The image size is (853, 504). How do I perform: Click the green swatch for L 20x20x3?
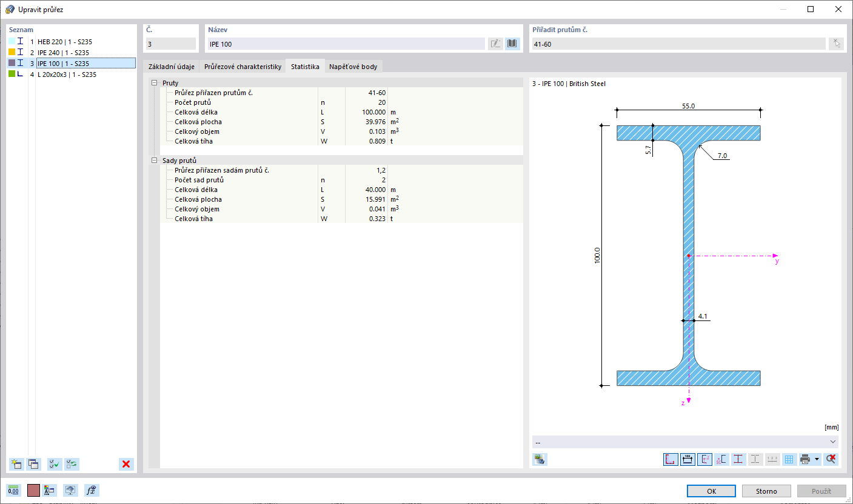point(12,75)
